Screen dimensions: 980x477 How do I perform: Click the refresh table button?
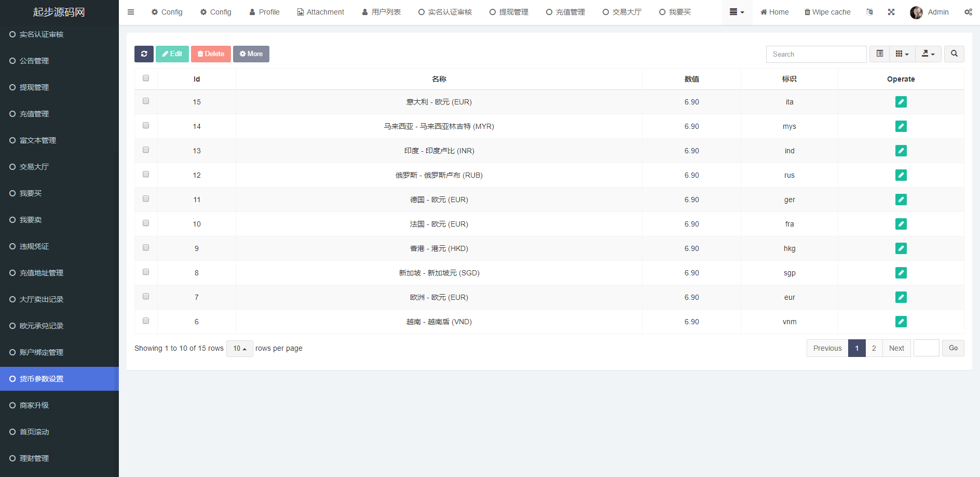(x=144, y=54)
